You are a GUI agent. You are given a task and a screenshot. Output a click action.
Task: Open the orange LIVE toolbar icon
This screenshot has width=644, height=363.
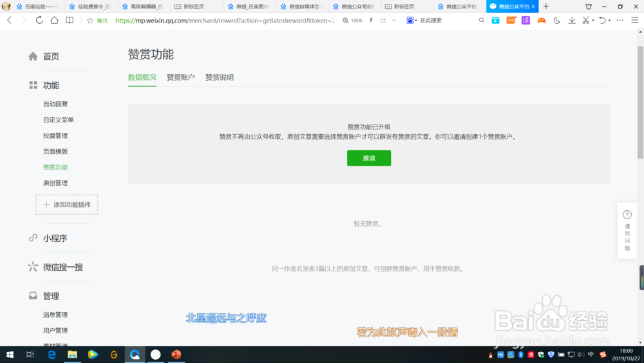pyautogui.click(x=511, y=20)
